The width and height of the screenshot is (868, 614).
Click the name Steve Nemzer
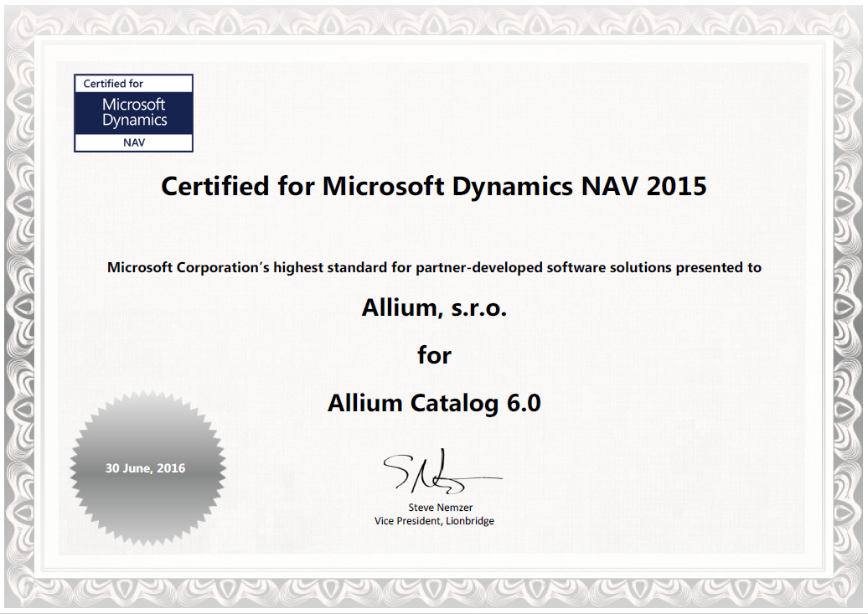pos(440,508)
